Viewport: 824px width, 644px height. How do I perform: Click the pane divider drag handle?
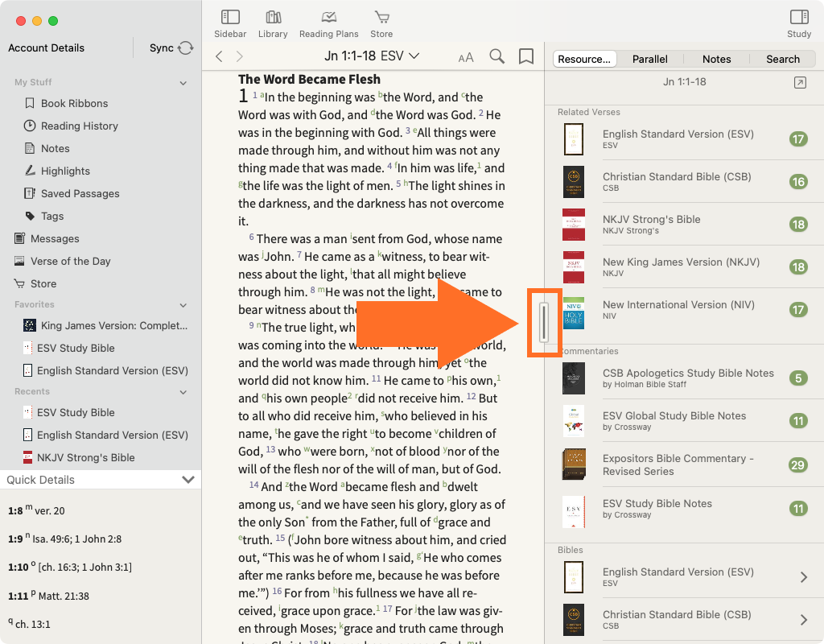544,322
